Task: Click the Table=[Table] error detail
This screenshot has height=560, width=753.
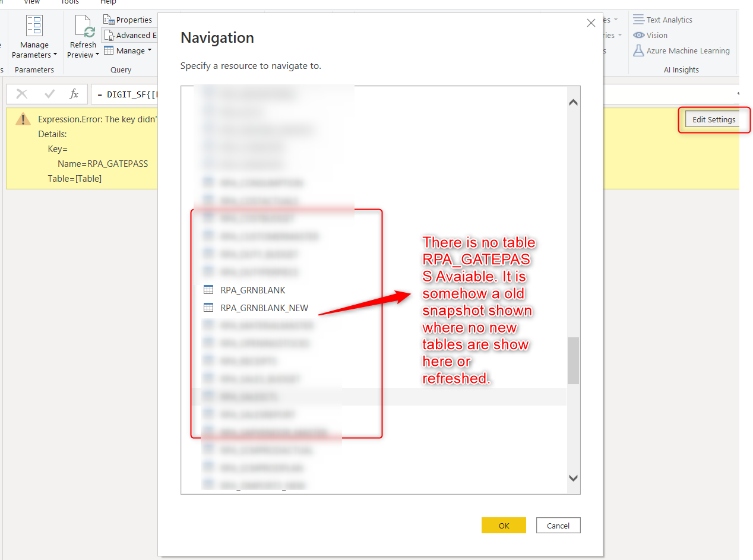Action: 75,178
